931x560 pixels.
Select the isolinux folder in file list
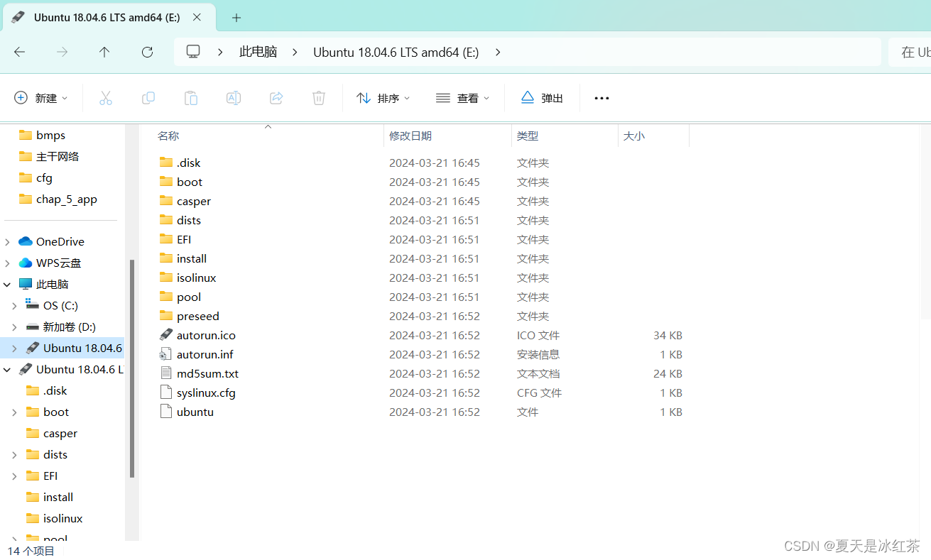pyautogui.click(x=197, y=278)
